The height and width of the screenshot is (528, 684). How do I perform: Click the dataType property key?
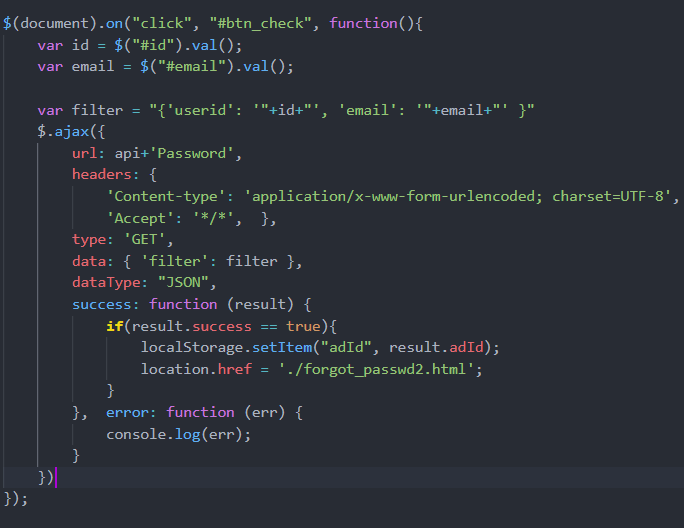click(106, 282)
